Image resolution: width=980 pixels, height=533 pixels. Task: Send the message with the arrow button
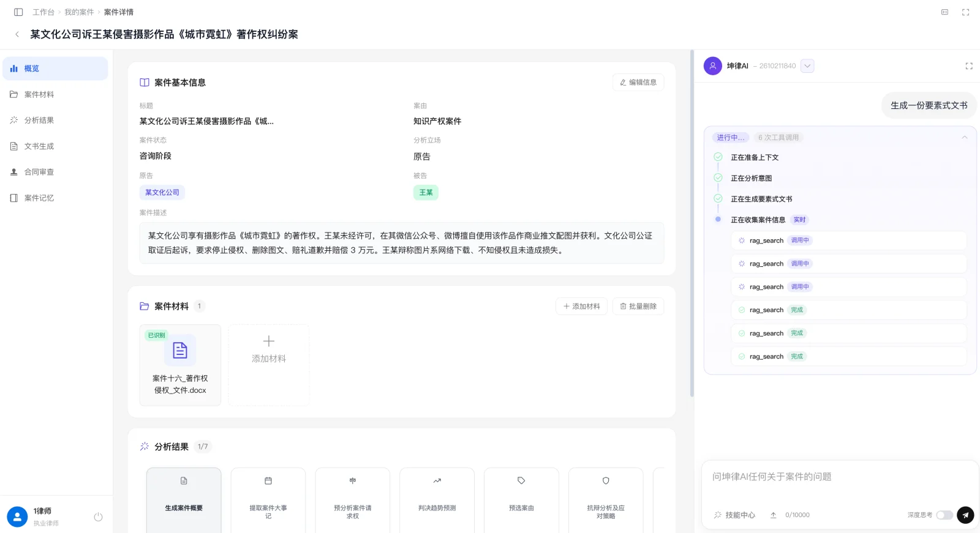pyautogui.click(x=965, y=515)
